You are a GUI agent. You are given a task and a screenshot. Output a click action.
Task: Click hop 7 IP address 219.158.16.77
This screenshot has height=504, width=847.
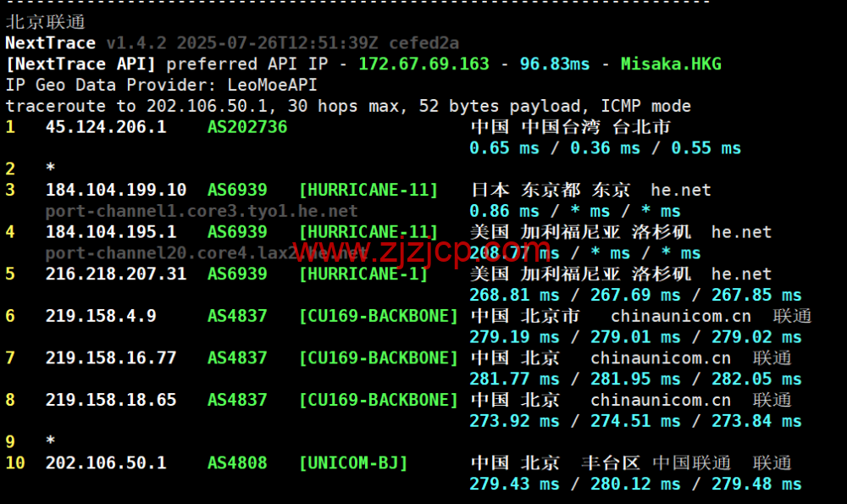pos(111,357)
